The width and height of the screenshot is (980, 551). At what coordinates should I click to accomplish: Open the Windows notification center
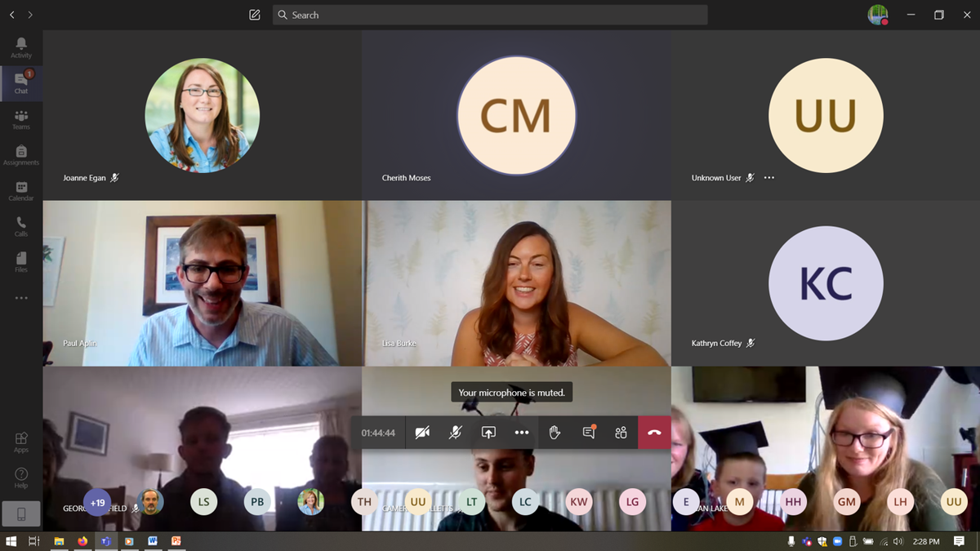960,541
